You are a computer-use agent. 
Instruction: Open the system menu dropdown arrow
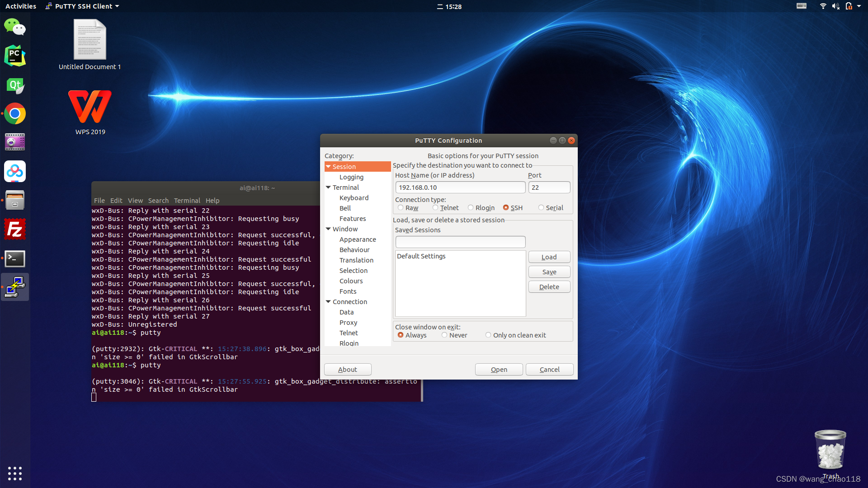(859, 6)
